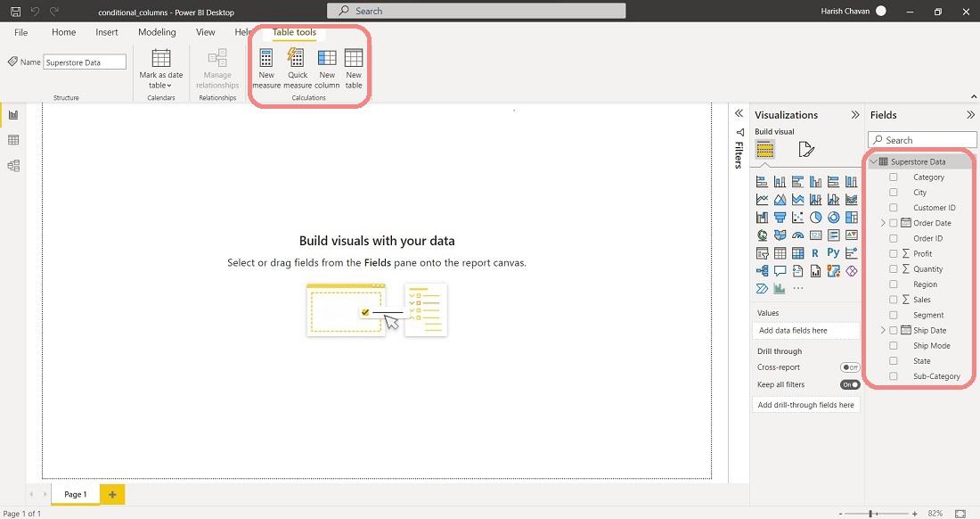980x519 pixels.
Task: Open the View ribbon tab
Action: click(x=206, y=32)
